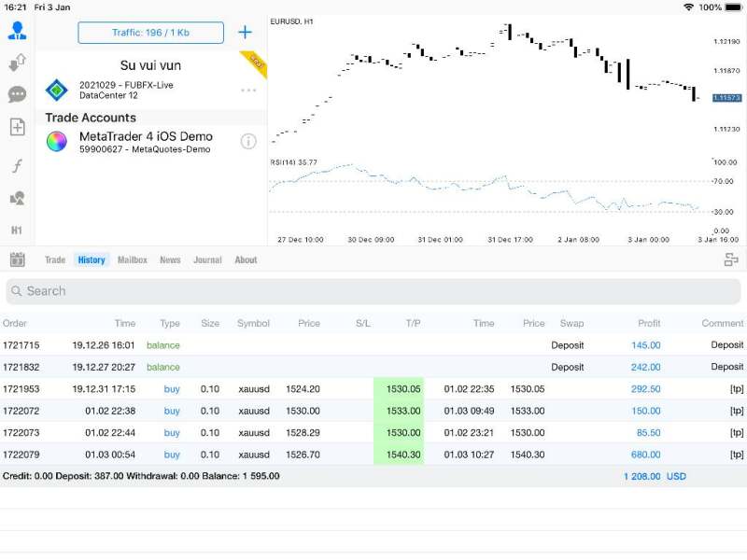747x560 pixels.
Task: Select order 1722079 row
Action: (373, 455)
